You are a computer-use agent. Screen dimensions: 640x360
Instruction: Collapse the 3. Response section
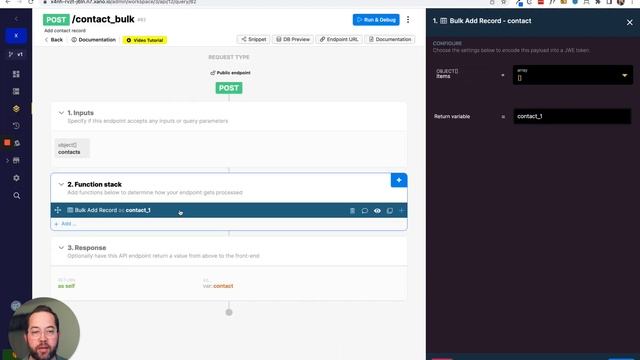tap(61, 248)
